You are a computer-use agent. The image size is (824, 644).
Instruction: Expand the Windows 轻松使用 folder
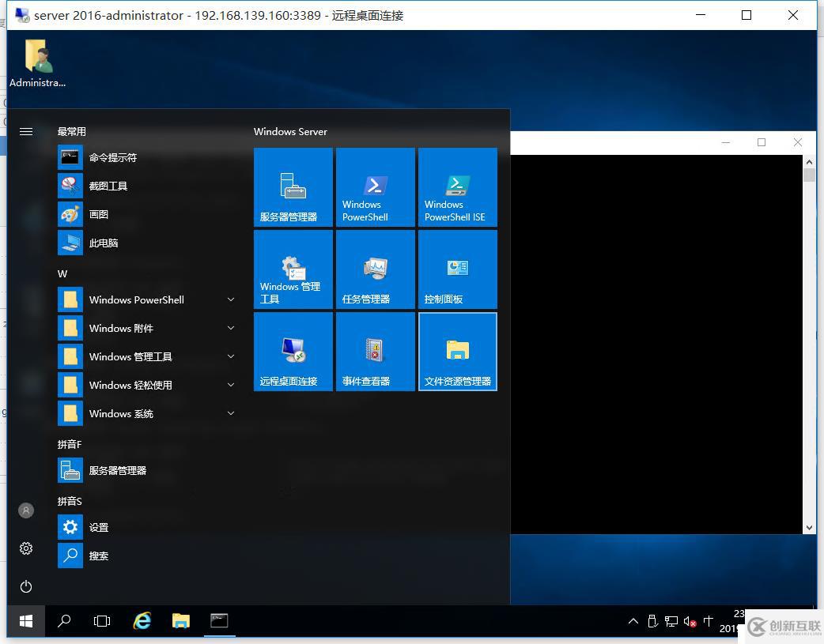pos(147,385)
